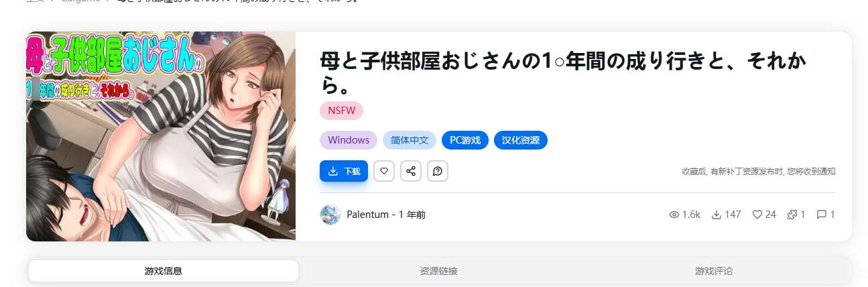Click the comment count icon
This screenshot has height=287, width=868.
821,215
